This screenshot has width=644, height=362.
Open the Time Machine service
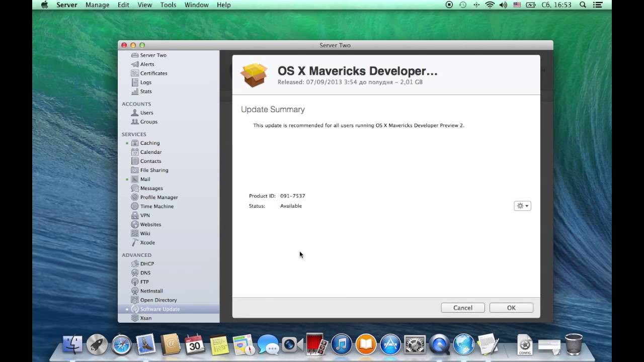(152, 206)
